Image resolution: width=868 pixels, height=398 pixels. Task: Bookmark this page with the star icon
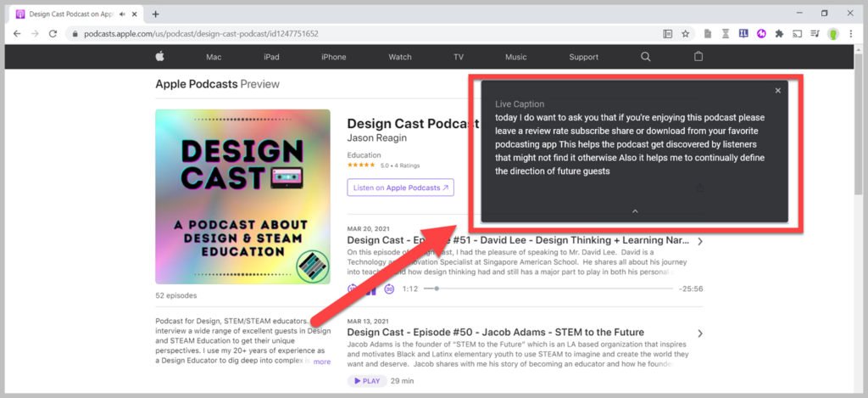pyautogui.click(x=685, y=34)
